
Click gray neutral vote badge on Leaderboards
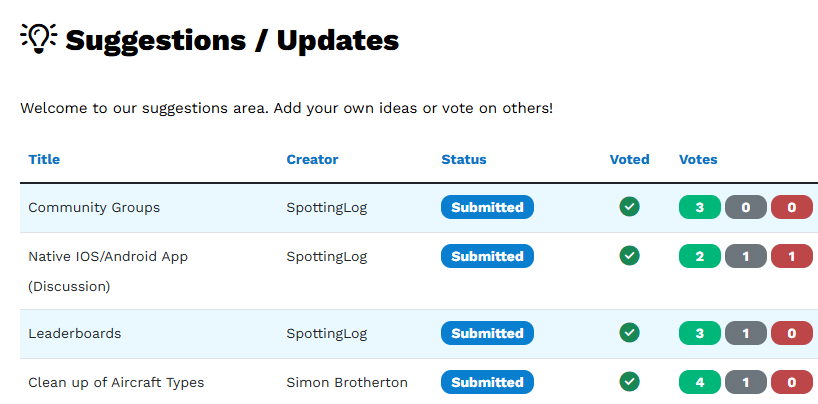click(746, 332)
